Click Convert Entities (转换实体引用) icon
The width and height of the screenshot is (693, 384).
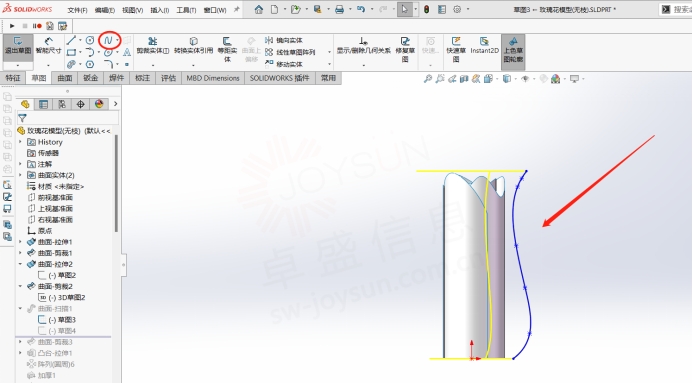pos(194,46)
